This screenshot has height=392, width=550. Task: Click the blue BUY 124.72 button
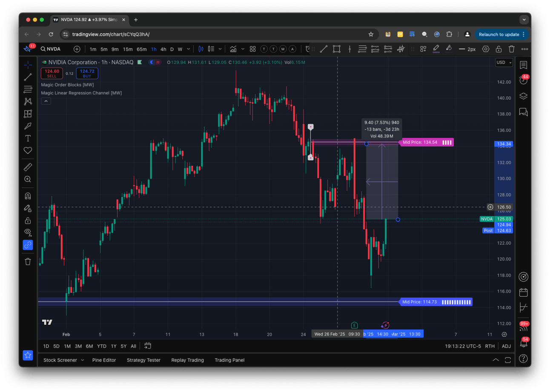pyautogui.click(x=87, y=74)
